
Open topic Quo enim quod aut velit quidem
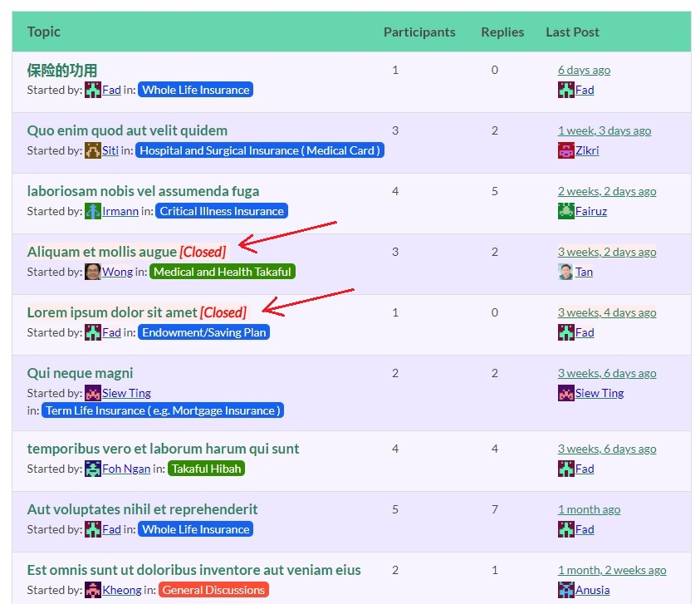tap(127, 130)
